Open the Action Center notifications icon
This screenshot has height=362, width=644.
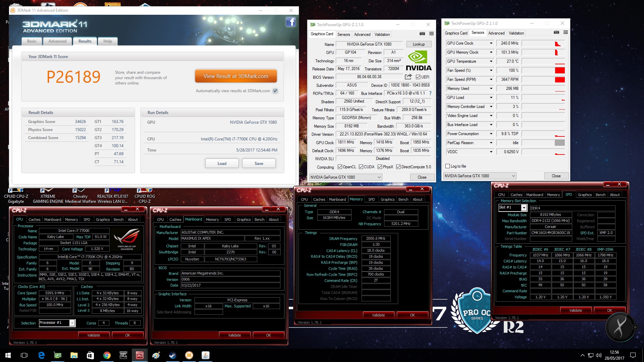pos(633,355)
